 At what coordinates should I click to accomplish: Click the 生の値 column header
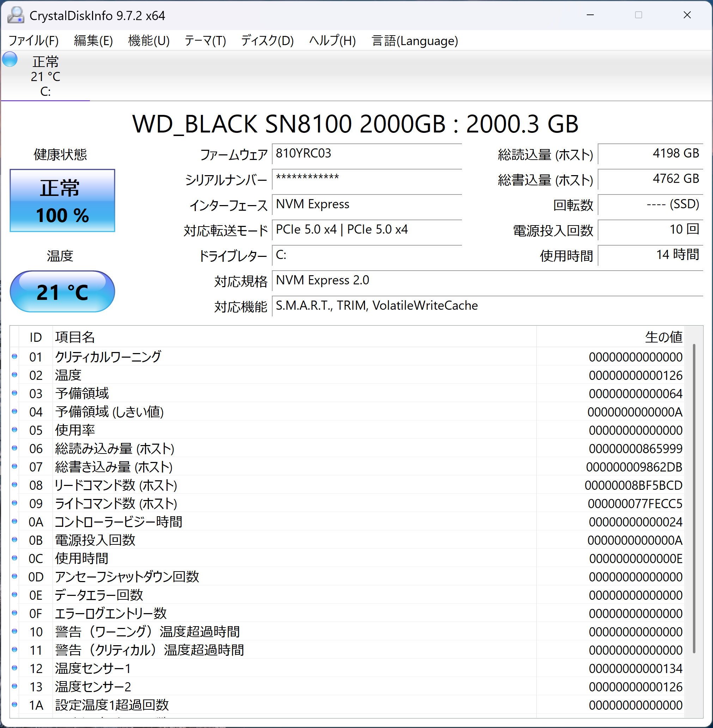point(663,337)
